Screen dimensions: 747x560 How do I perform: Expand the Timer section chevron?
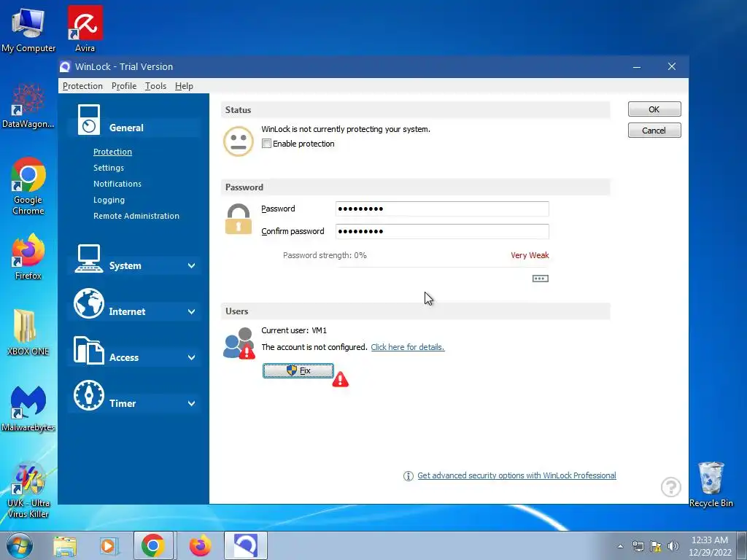tap(192, 403)
